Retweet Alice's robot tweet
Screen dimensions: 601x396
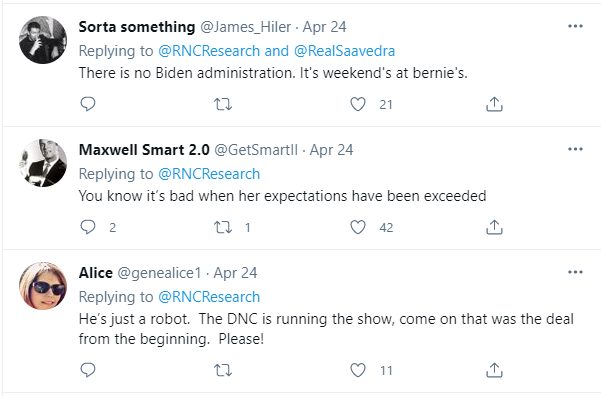223,370
